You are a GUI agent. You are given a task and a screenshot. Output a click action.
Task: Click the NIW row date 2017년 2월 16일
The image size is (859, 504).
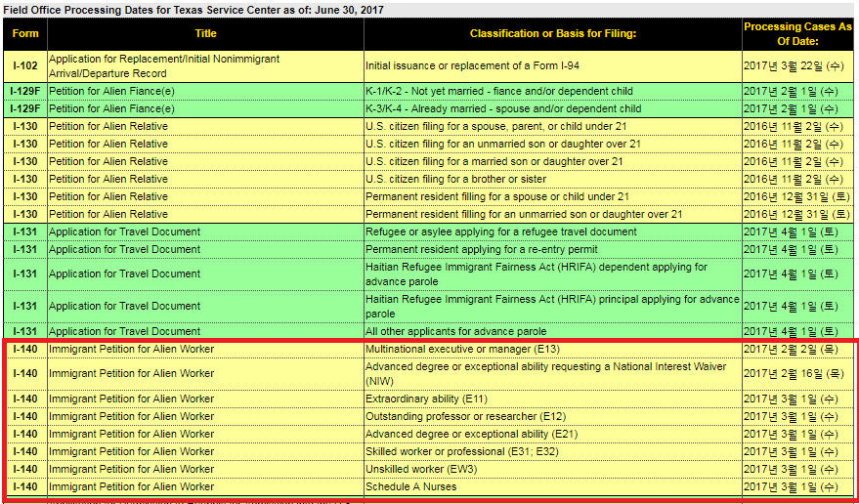click(x=794, y=373)
